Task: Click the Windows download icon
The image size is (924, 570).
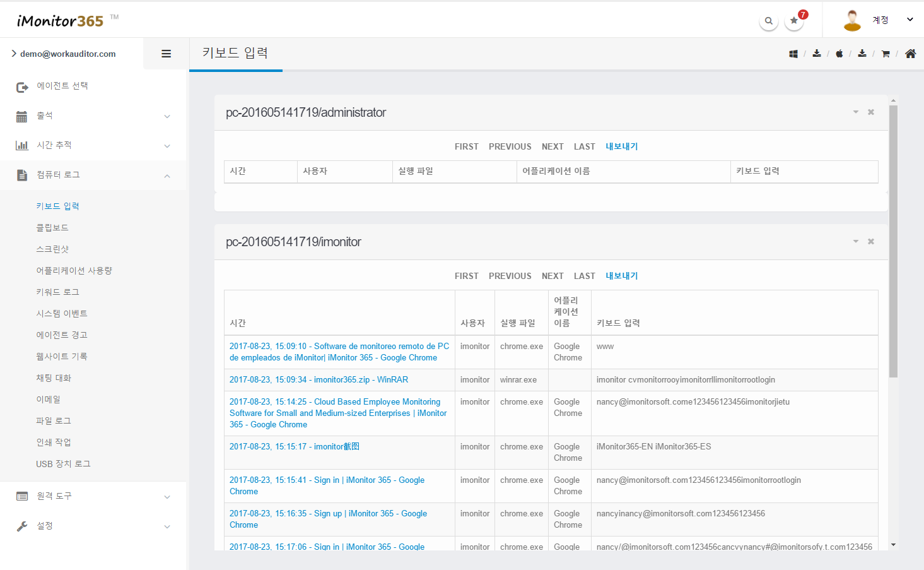Action: [793, 54]
